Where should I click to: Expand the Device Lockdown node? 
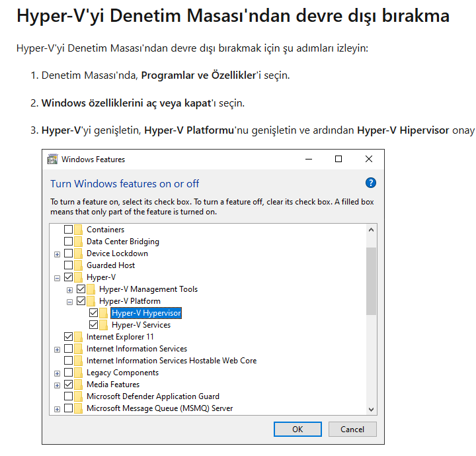click(57, 254)
